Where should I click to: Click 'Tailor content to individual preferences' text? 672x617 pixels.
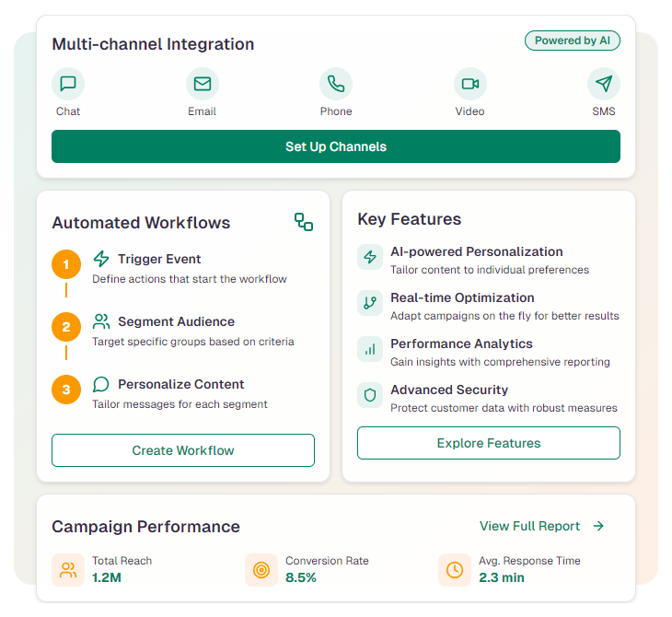click(x=490, y=270)
